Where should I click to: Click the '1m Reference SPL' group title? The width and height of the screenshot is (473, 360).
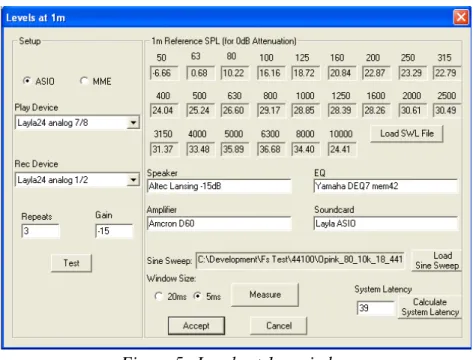point(224,41)
